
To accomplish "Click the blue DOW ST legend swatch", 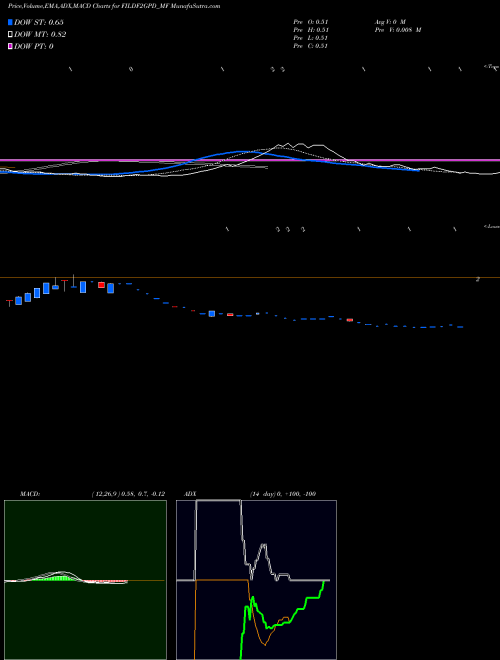I will [x=10, y=22].
